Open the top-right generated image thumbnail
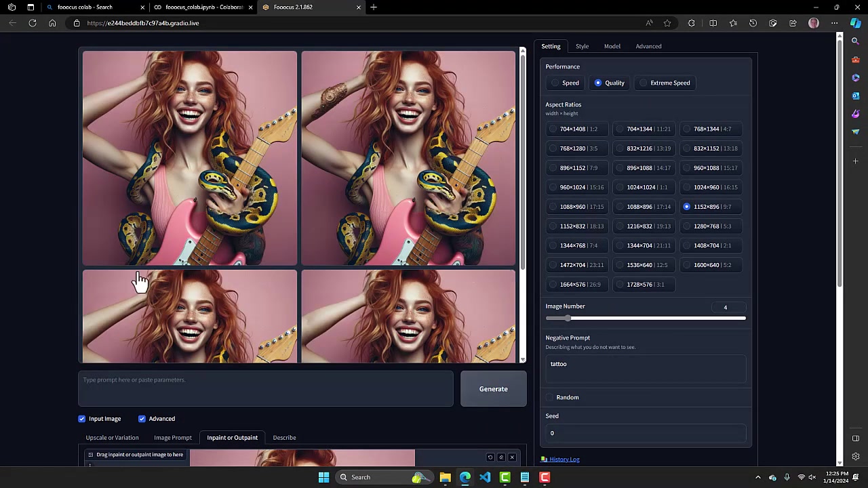This screenshot has width=868, height=488. [x=408, y=158]
